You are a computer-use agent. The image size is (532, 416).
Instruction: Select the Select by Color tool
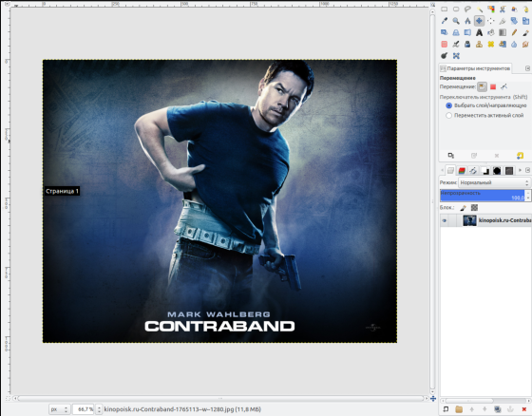[x=491, y=9]
